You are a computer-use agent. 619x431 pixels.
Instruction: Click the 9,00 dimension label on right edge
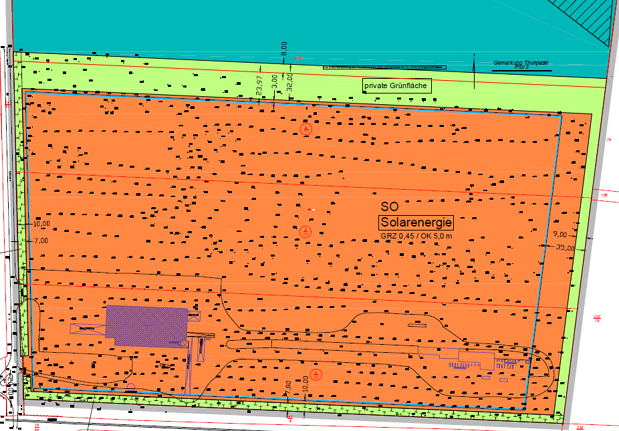560,234
